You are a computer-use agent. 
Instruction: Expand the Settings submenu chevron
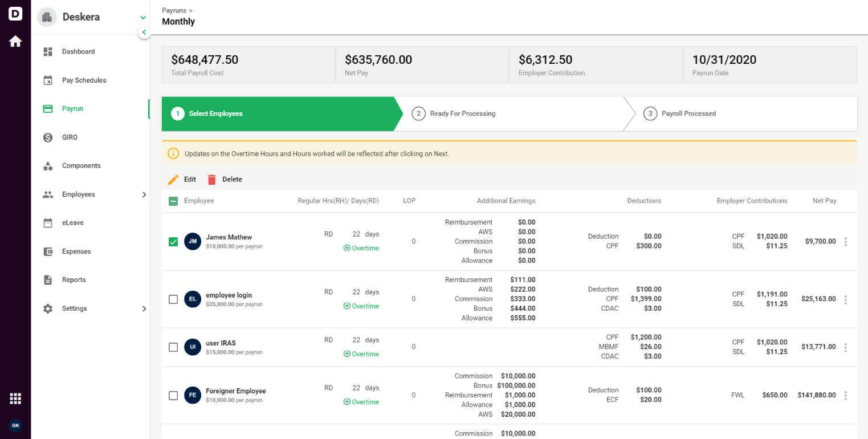[144, 308]
